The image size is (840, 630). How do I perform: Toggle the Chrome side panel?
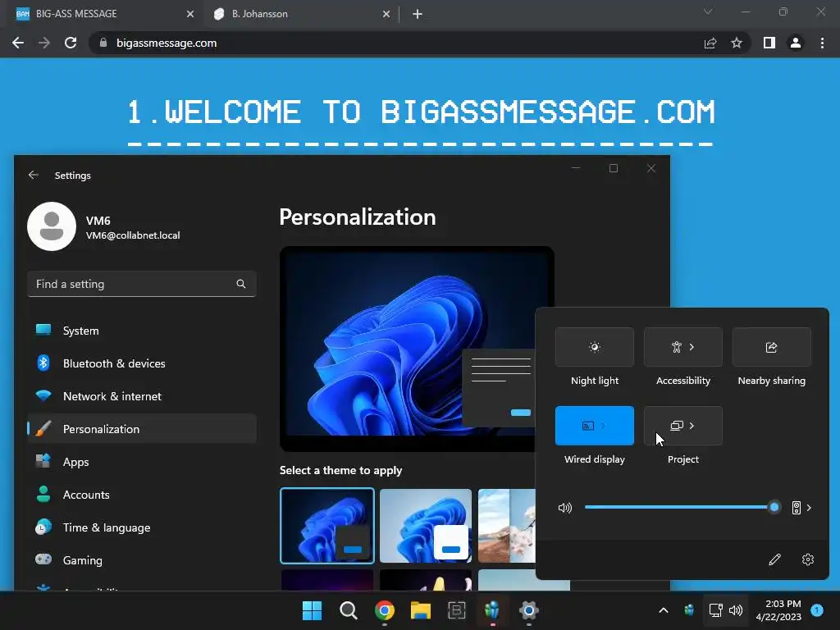(769, 43)
